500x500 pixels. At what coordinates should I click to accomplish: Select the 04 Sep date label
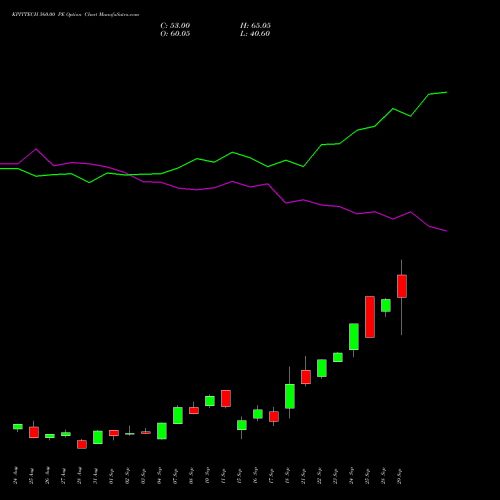(x=159, y=476)
